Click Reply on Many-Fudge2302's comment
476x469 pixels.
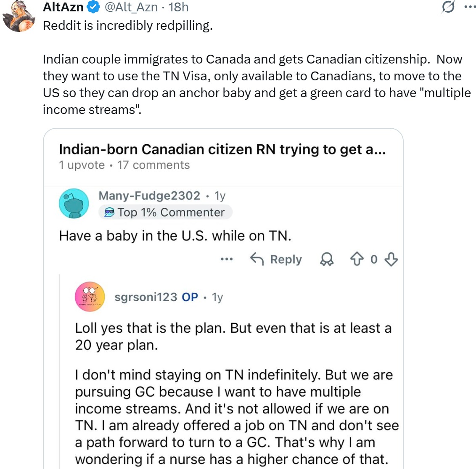tap(276, 260)
